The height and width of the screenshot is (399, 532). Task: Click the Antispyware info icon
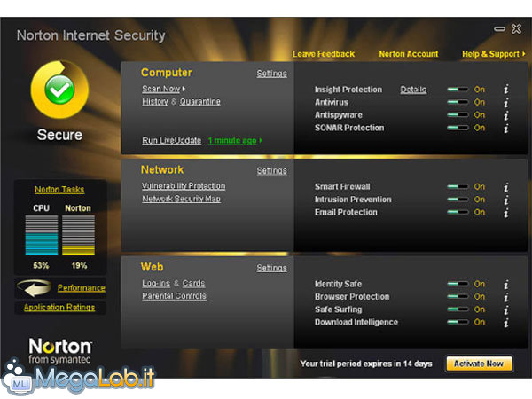[506, 115]
